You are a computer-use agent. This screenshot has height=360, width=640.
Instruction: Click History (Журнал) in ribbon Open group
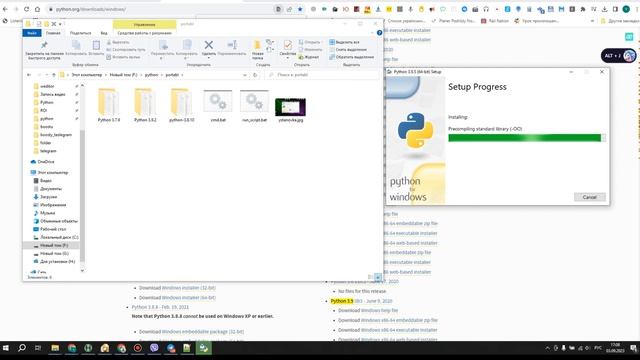click(309, 57)
